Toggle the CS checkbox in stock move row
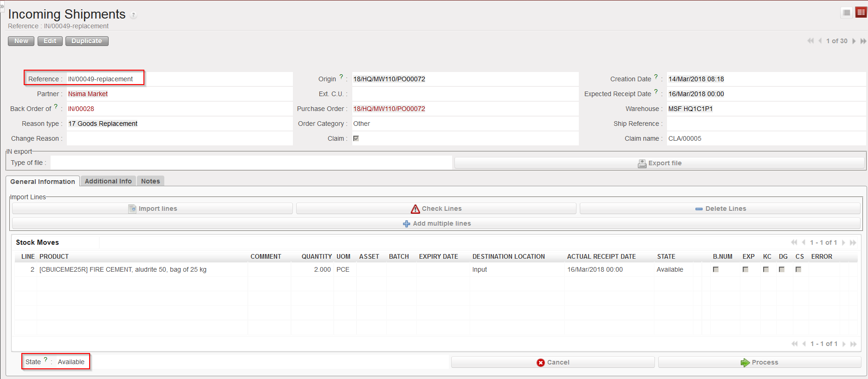The image size is (868, 379). [x=798, y=269]
